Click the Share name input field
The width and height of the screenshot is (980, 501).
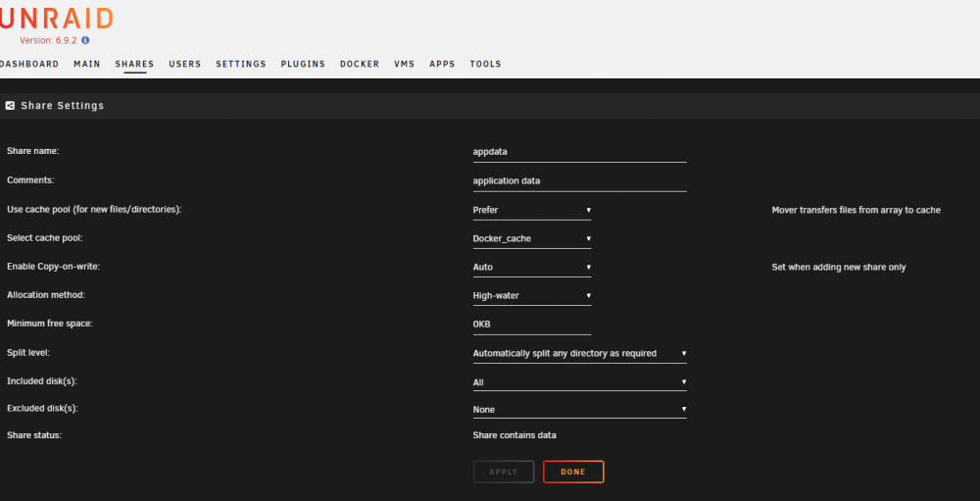tap(579, 151)
